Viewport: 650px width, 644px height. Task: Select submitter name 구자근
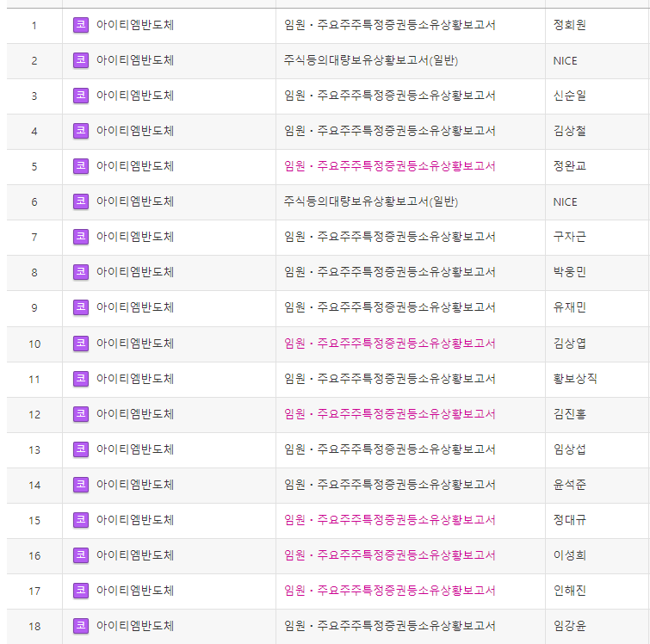(570, 237)
